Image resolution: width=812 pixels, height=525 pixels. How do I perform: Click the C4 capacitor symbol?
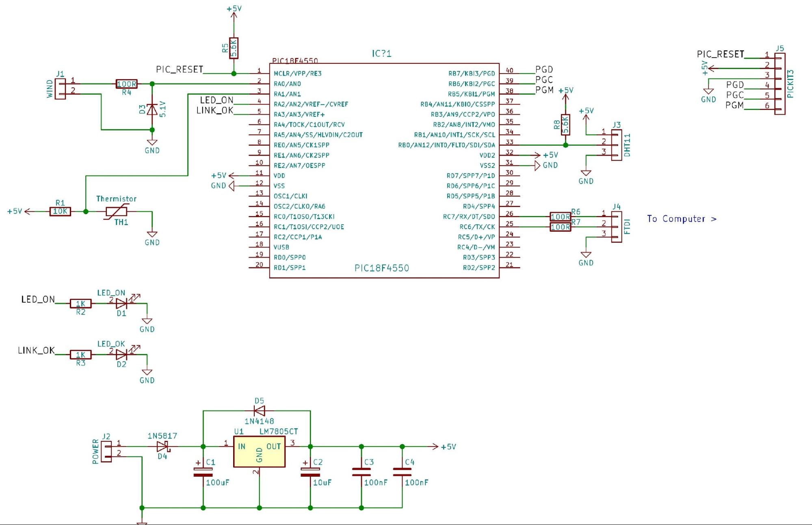(x=402, y=471)
